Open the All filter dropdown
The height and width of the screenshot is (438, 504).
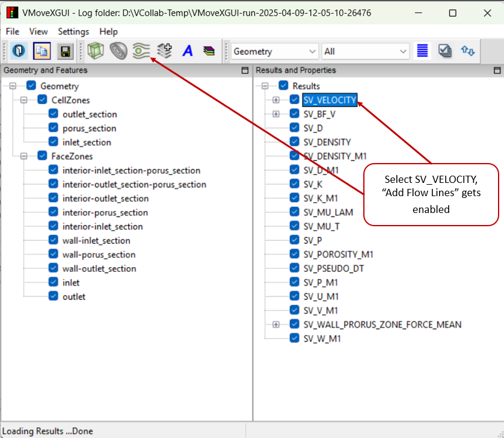366,52
